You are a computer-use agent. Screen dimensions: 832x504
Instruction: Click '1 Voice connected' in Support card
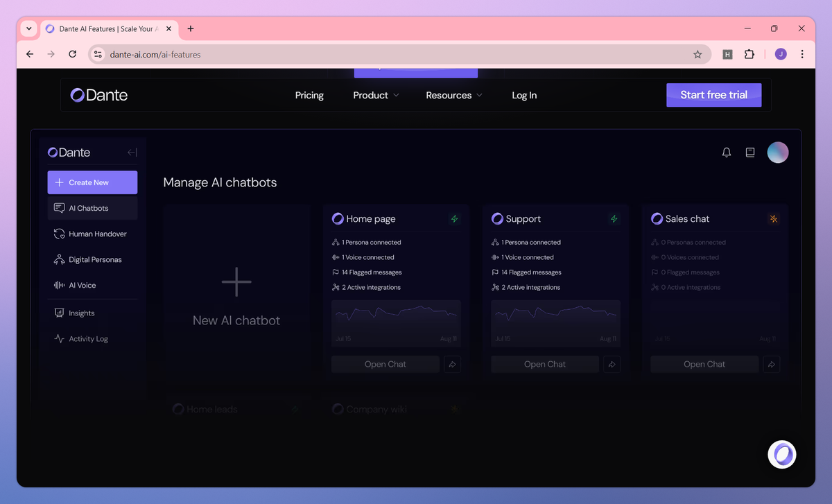(528, 257)
